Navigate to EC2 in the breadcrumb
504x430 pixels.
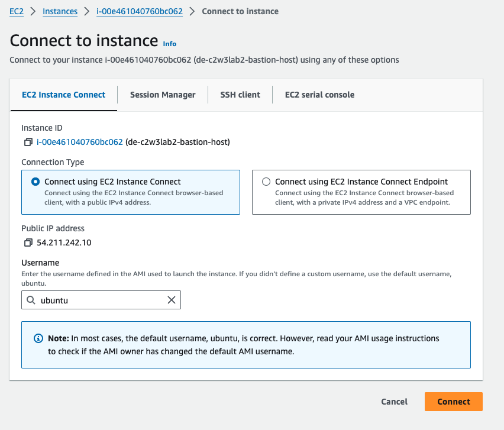17,11
